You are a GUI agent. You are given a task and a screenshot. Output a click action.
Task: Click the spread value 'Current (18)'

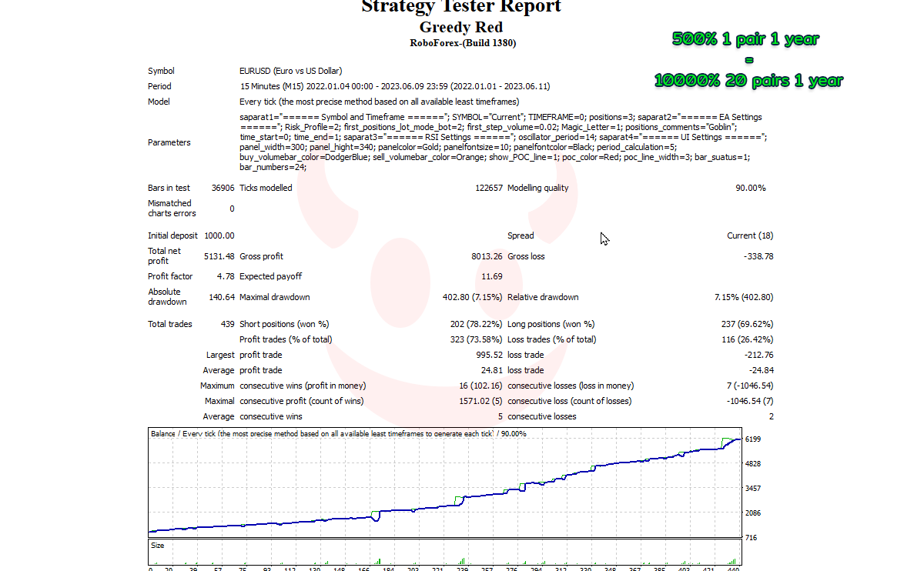pyautogui.click(x=750, y=235)
